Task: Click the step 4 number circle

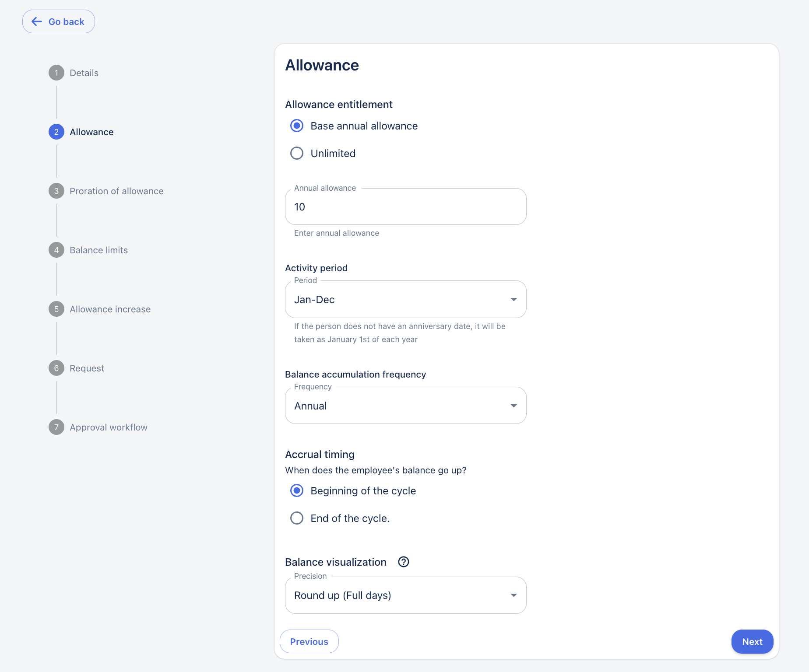Action: pyautogui.click(x=56, y=250)
